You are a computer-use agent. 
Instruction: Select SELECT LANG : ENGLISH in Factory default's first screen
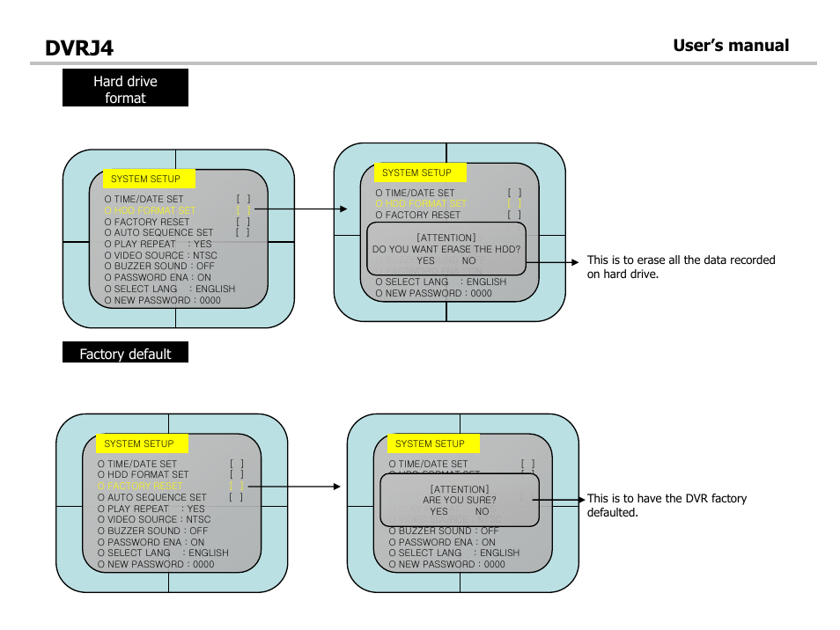(x=163, y=553)
